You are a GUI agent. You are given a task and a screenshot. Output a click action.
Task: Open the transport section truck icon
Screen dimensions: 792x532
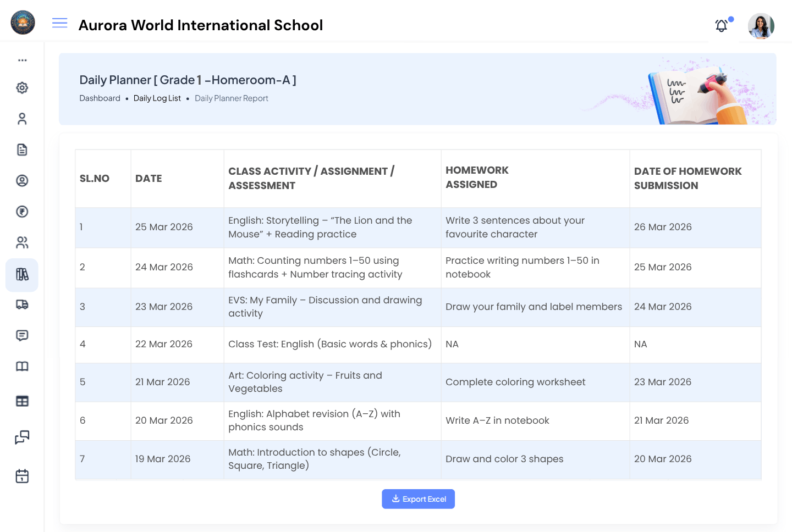pyautogui.click(x=22, y=304)
